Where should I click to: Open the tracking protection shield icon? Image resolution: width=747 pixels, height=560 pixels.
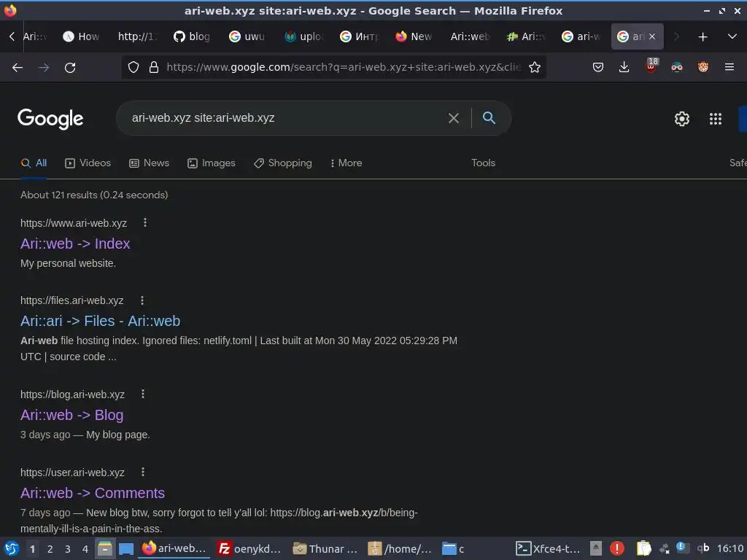[133, 68]
